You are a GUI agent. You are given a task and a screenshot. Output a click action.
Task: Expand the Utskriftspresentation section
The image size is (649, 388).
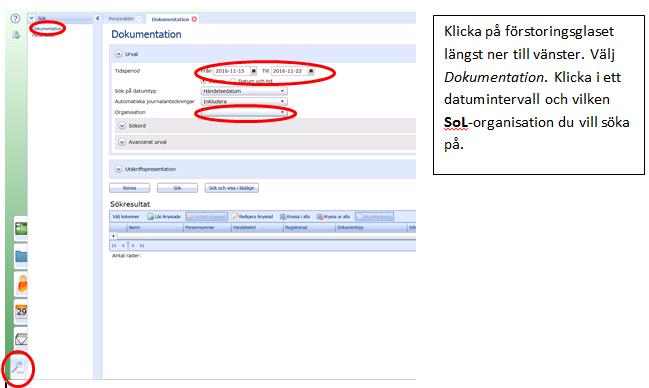[x=118, y=169]
